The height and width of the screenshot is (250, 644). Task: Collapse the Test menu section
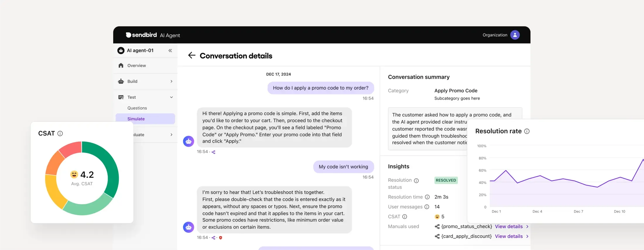(x=171, y=97)
